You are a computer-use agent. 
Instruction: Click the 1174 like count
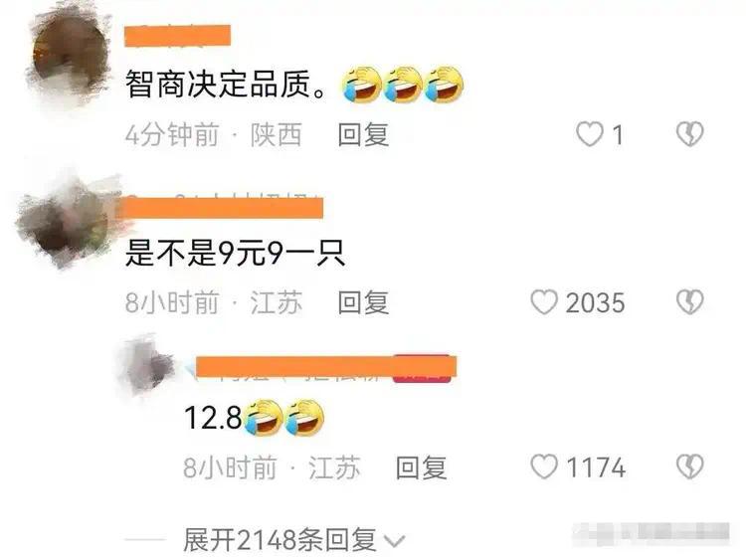pos(596,467)
